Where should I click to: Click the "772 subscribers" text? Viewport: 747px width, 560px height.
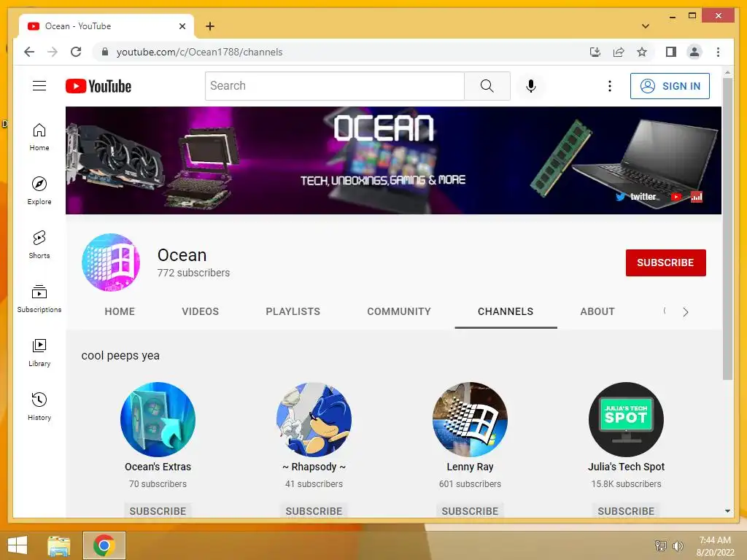(x=193, y=273)
